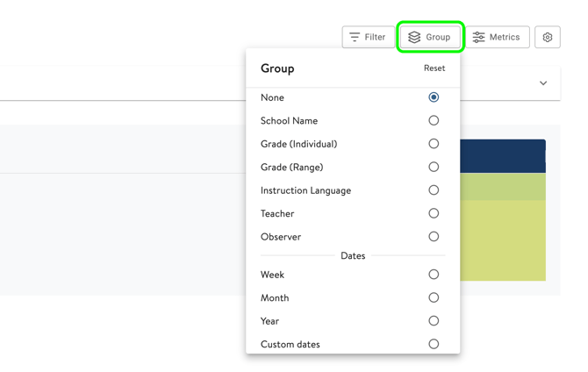Image resolution: width=588 pixels, height=372 pixels.
Task: Select Year date grouping
Action: pyautogui.click(x=434, y=321)
